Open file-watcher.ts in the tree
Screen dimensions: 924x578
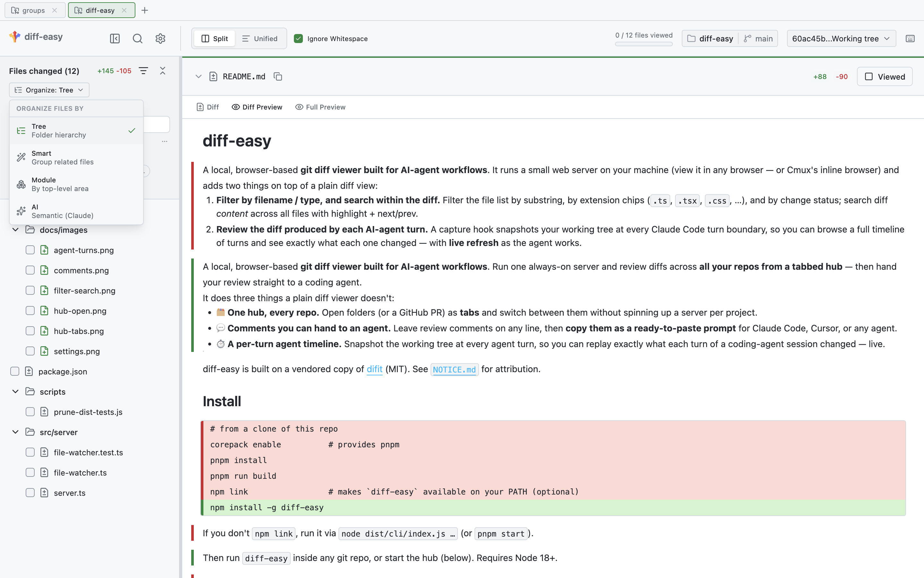[x=80, y=472]
